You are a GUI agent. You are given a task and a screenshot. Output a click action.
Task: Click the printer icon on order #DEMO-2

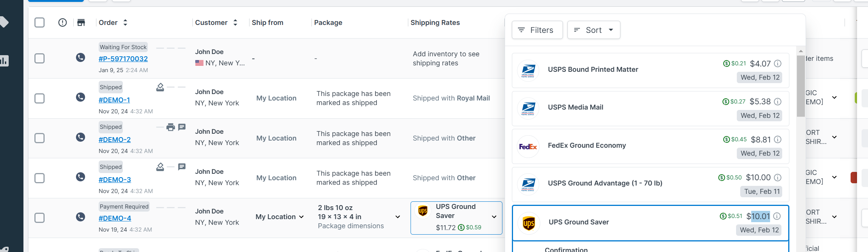coord(170,127)
